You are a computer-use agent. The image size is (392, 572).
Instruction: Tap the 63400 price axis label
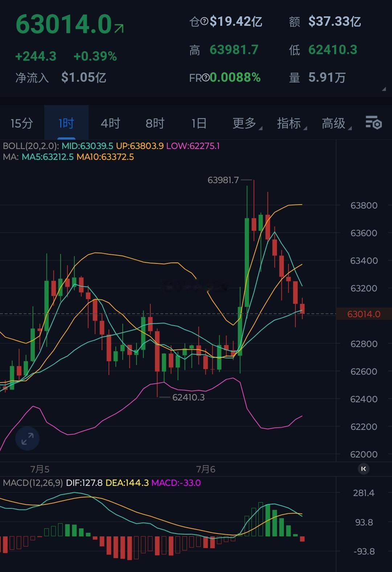pos(364,261)
